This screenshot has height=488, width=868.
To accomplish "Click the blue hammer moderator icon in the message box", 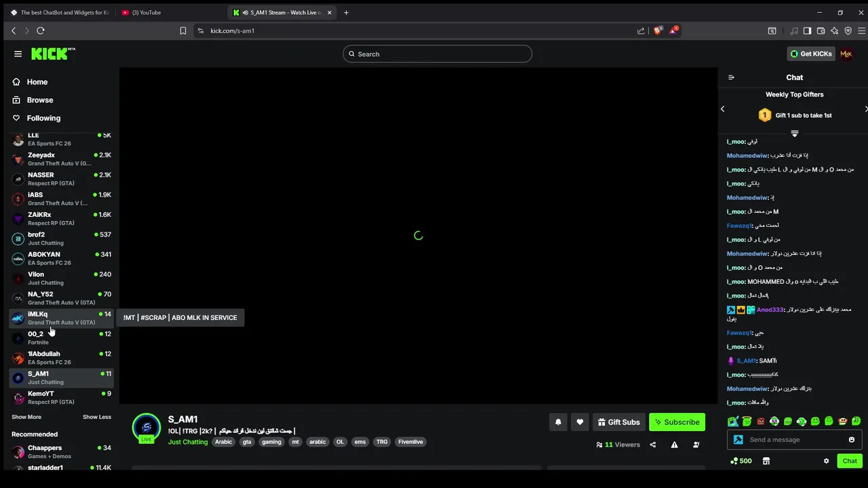I will pyautogui.click(x=738, y=440).
